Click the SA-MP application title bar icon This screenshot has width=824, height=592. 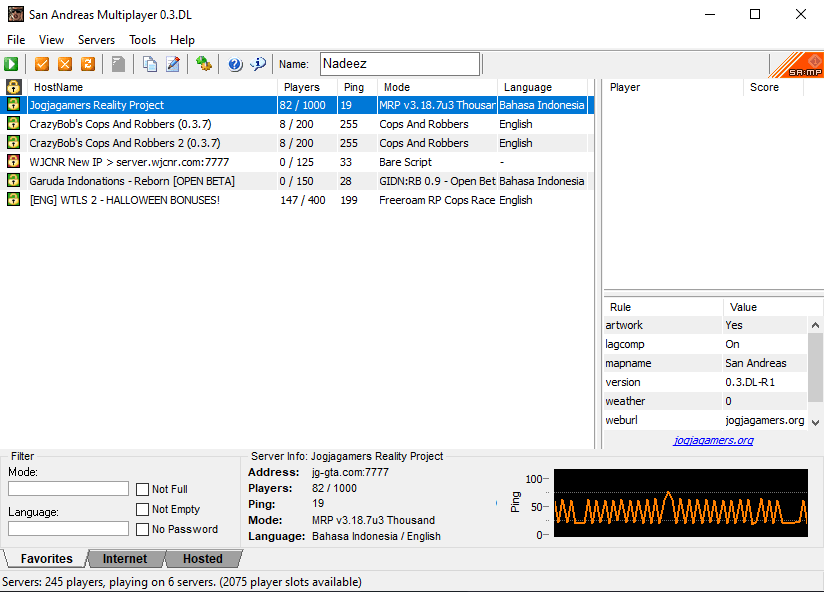tap(16, 14)
